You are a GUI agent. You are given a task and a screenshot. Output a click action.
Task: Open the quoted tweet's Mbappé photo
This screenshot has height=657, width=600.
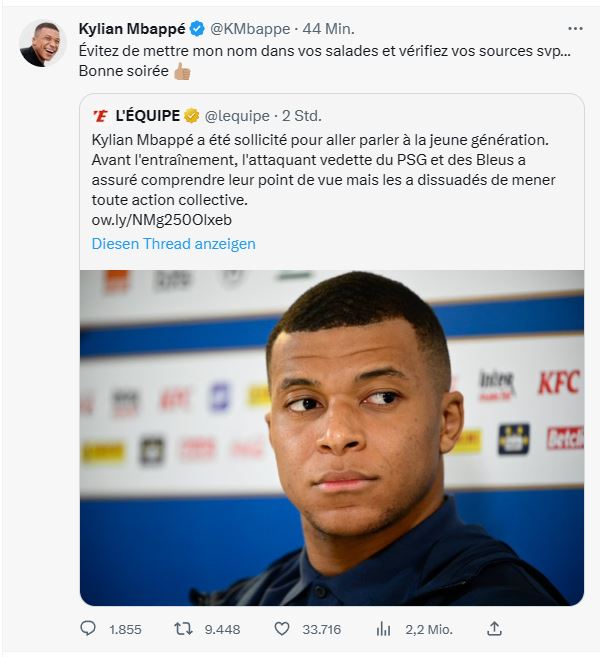point(331,437)
